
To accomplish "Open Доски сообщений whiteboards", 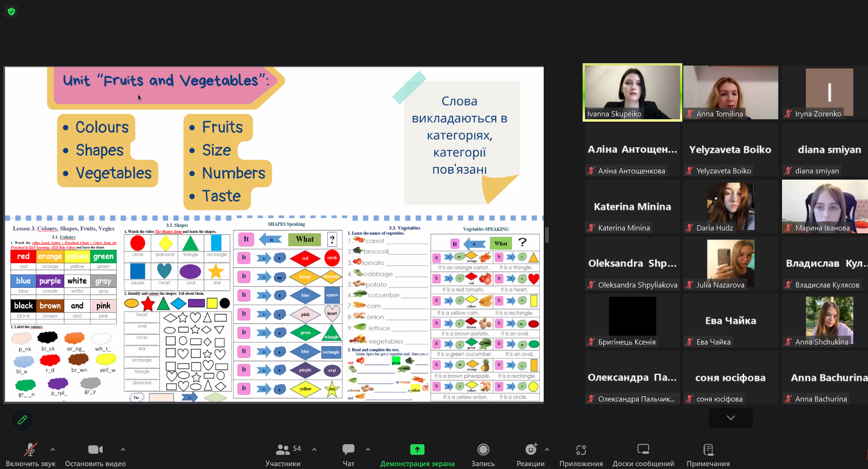I will 643,454.
